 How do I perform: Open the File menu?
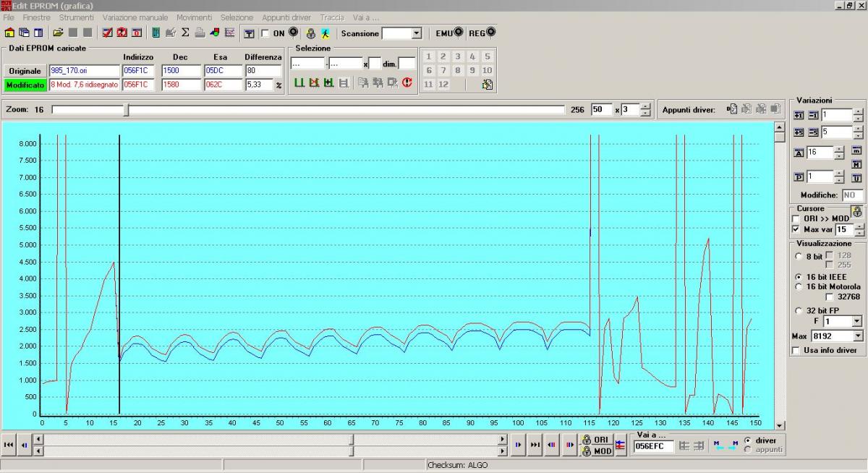(x=9, y=17)
